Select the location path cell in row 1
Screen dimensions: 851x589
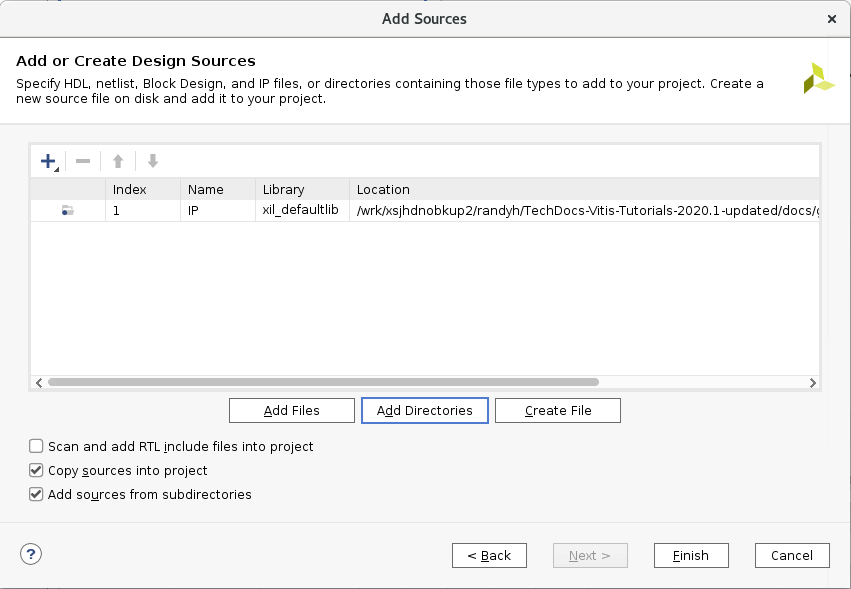(585, 211)
